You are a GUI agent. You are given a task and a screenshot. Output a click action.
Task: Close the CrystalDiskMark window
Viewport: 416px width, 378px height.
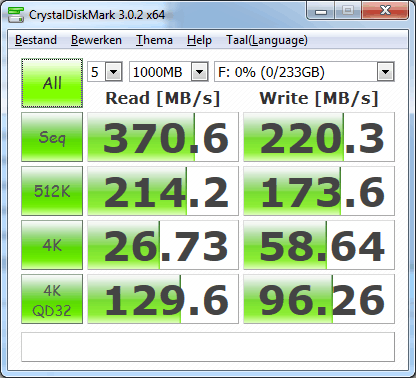click(x=385, y=11)
